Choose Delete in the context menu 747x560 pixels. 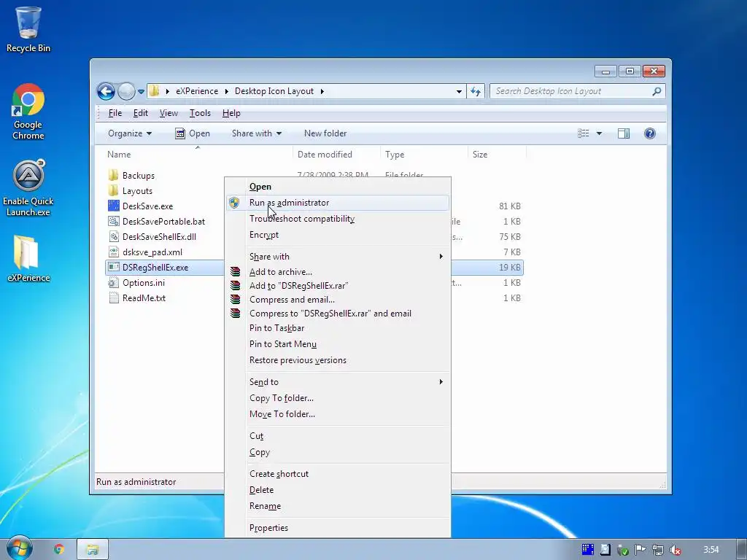click(338, 490)
